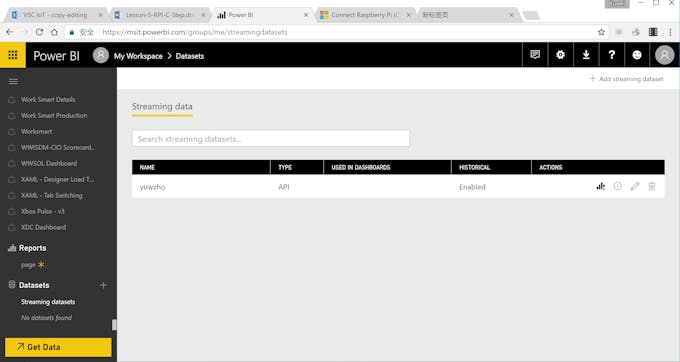Click the feedback smiley icon
This screenshot has width=680, height=362.
[x=637, y=55]
